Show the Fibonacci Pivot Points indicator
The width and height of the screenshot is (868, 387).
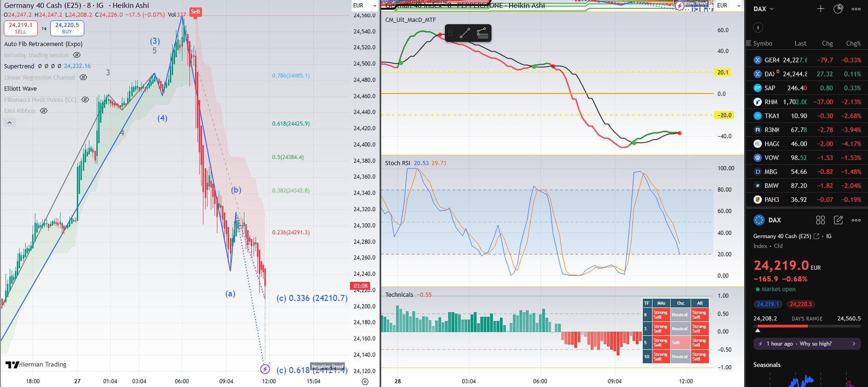[85, 100]
